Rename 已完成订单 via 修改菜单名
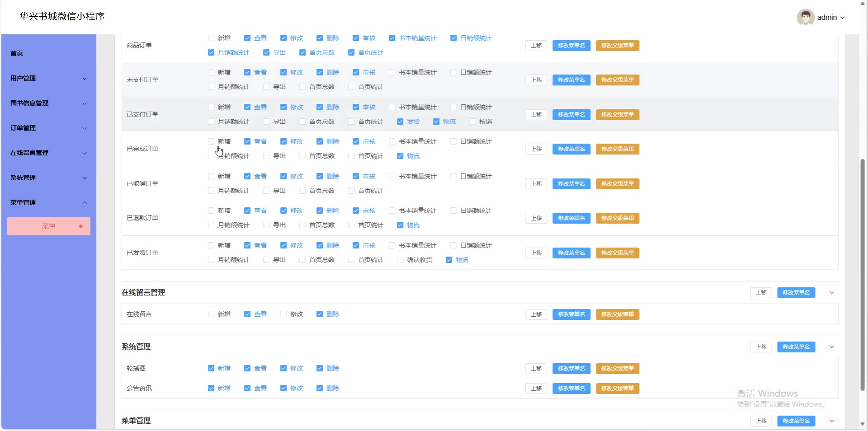 pos(571,149)
